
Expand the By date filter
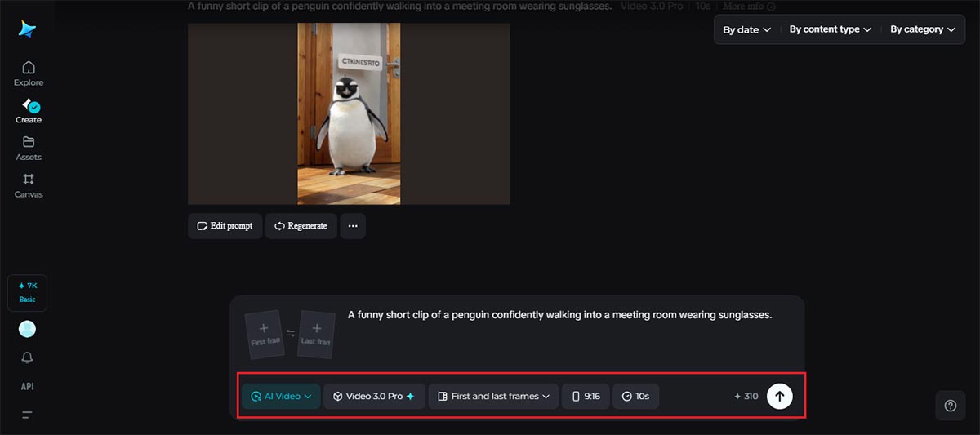[746, 29]
